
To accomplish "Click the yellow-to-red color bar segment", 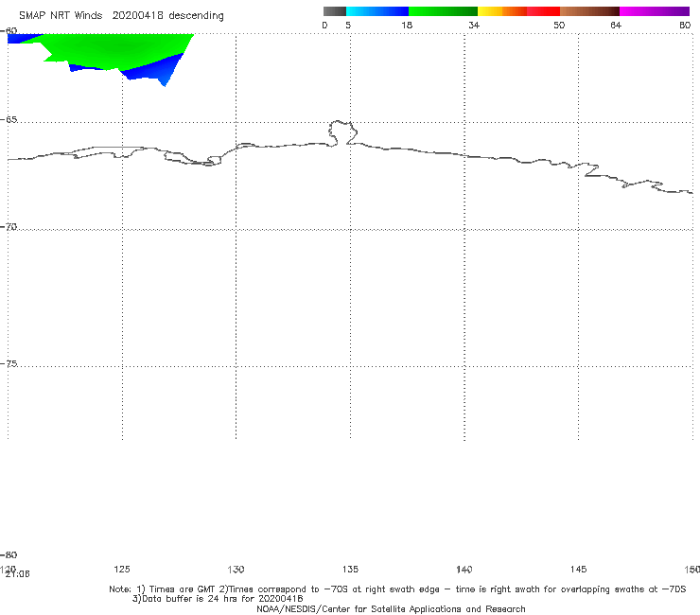I will coord(518,11).
